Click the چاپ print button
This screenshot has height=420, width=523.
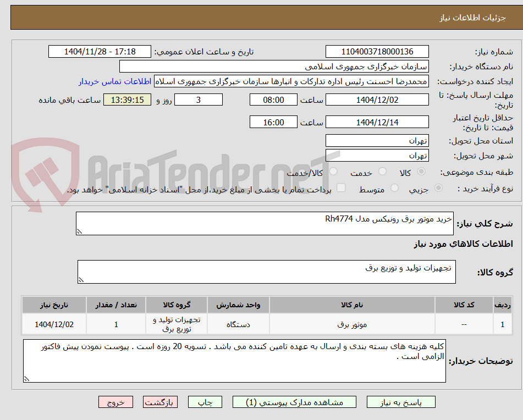pos(205,402)
